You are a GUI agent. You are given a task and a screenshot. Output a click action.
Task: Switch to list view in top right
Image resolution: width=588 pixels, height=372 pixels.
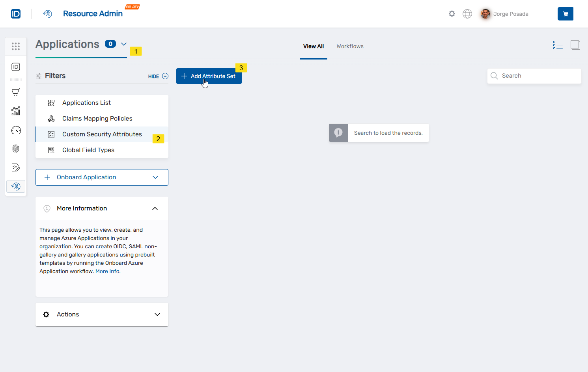click(558, 45)
